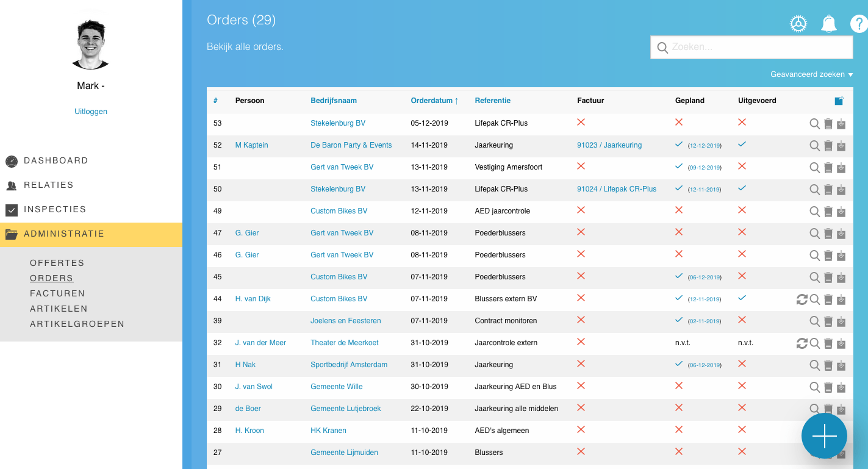Download order 51 with the archive icon
The image size is (868, 469).
(x=841, y=168)
